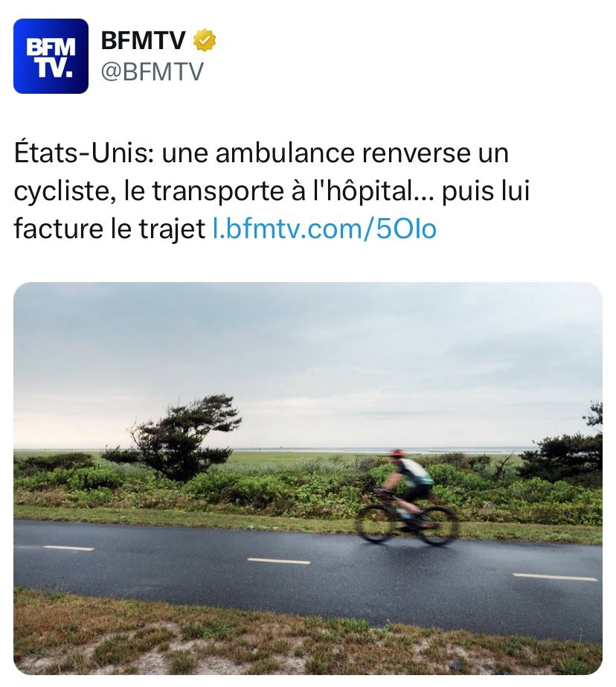Open the BFMTV display name
The width and height of the screenshot is (616, 687).
tap(143, 41)
